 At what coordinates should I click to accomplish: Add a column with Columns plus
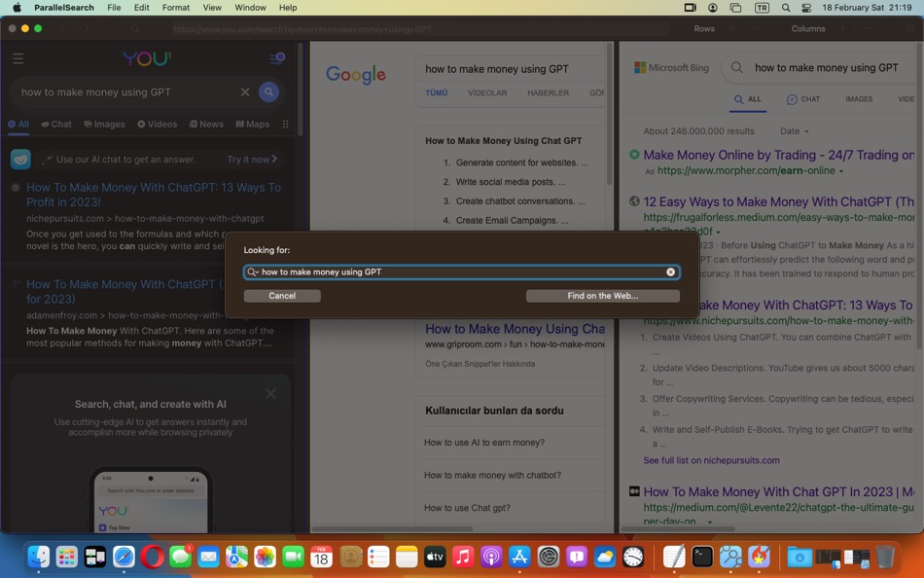843,28
